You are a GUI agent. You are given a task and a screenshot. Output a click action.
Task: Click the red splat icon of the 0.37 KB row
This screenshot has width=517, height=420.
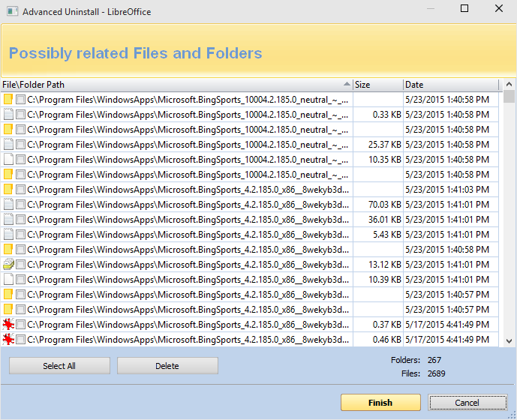[x=8, y=325]
